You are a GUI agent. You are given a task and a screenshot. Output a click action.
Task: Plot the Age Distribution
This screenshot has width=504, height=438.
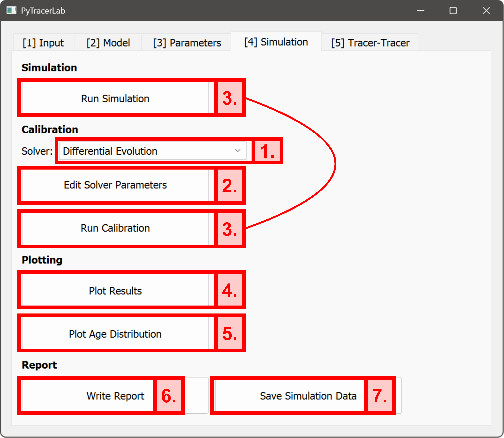click(115, 334)
